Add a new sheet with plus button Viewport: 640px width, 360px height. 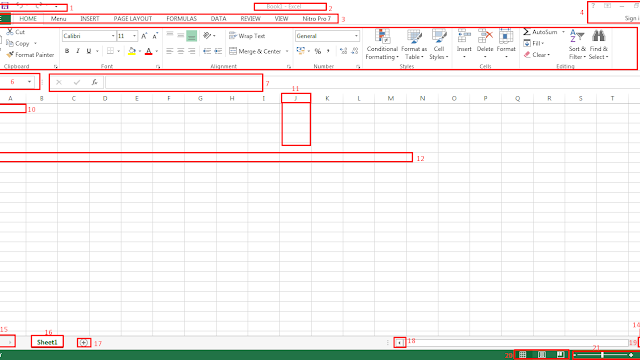tap(83, 342)
